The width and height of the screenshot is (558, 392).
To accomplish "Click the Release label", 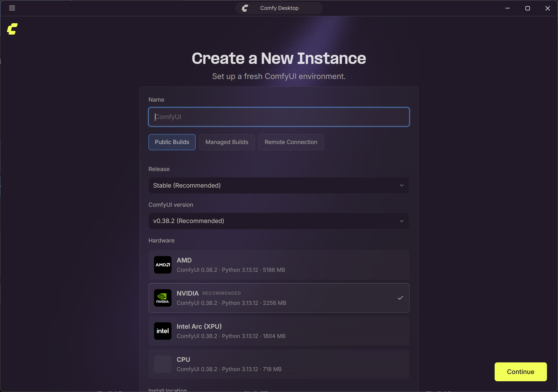I will click(159, 169).
